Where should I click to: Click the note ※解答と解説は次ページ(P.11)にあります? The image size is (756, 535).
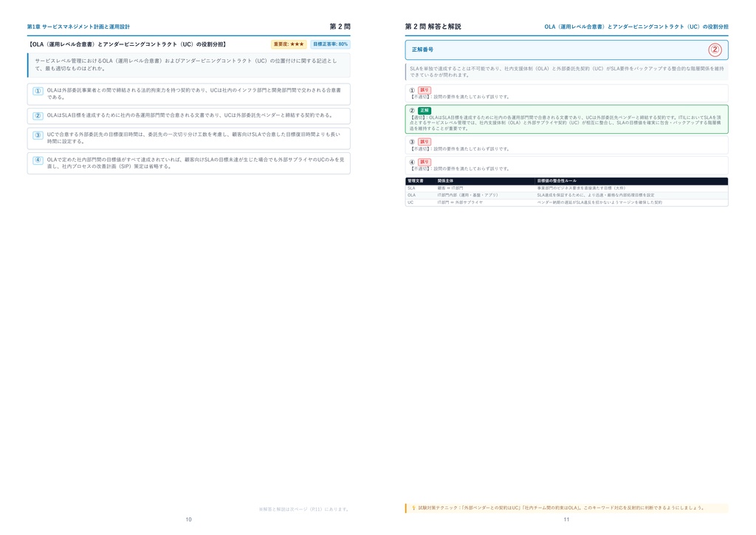click(x=303, y=509)
